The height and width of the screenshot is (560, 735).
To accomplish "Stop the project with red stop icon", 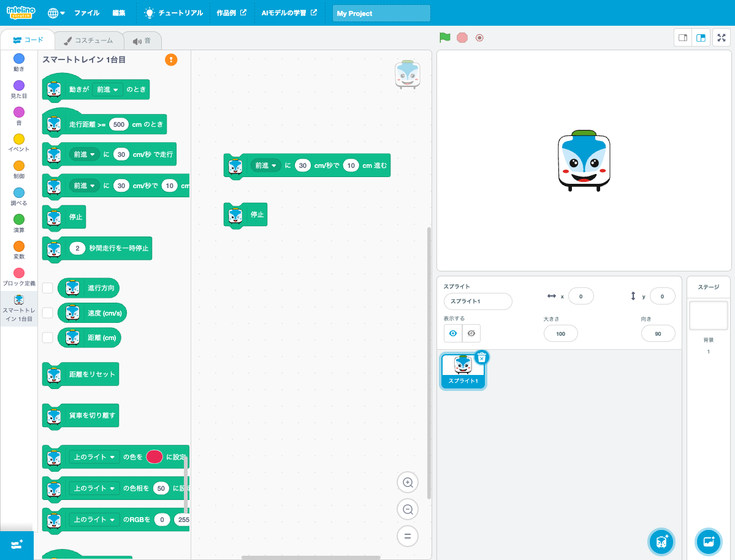I will [462, 37].
